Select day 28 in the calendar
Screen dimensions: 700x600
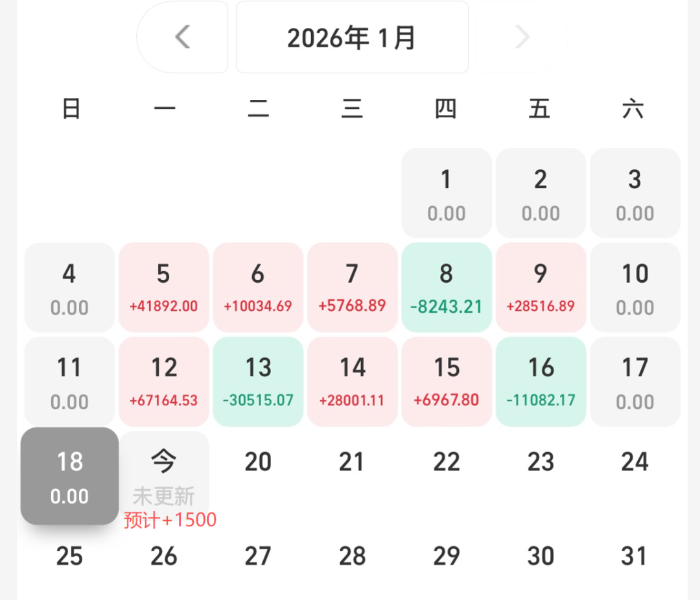point(352,557)
